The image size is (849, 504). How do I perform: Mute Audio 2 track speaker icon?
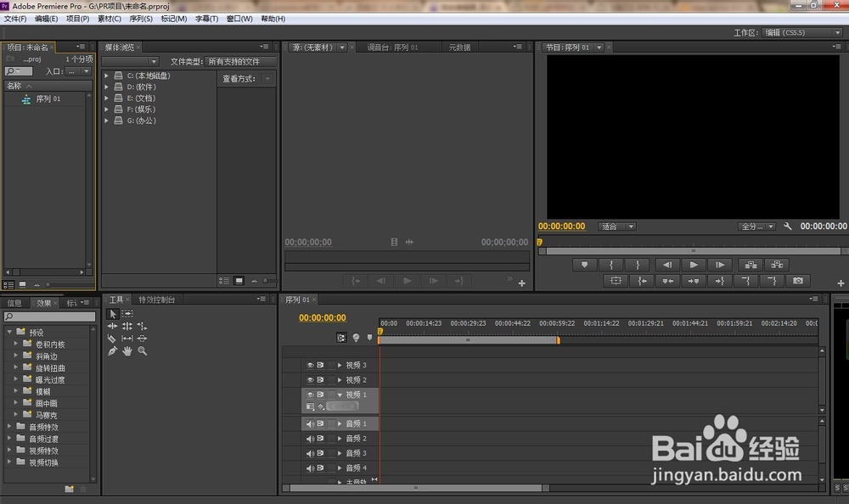coord(310,439)
